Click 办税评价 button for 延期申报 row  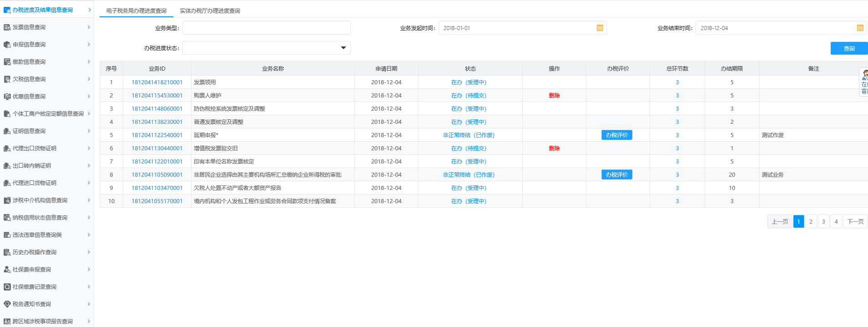[x=616, y=135]
